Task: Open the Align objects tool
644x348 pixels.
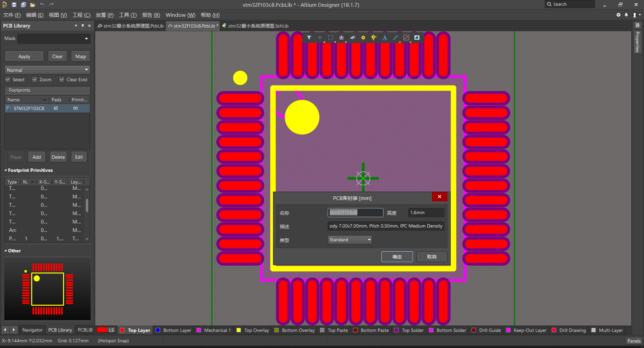Action: pyautogui.click(x=341, y=38)
